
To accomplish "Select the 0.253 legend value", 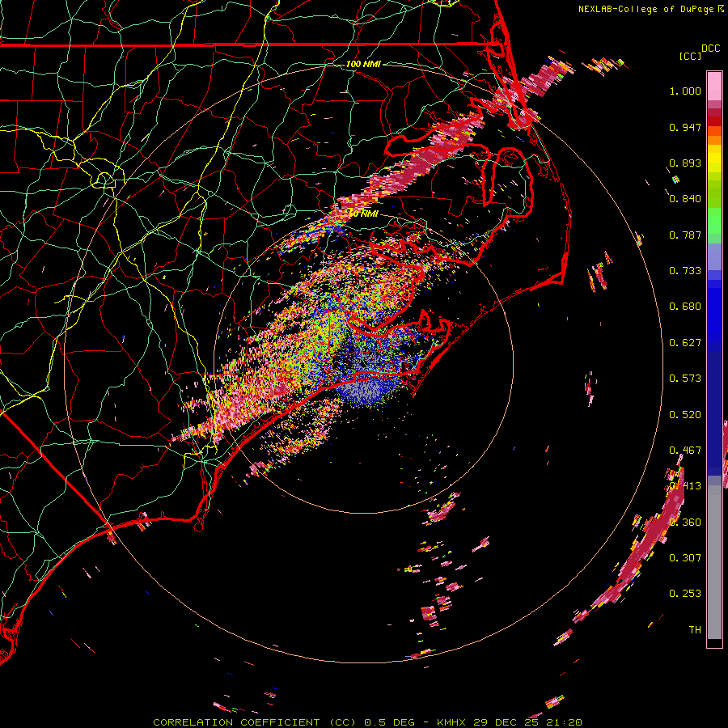I will click(x=685, y=594).
